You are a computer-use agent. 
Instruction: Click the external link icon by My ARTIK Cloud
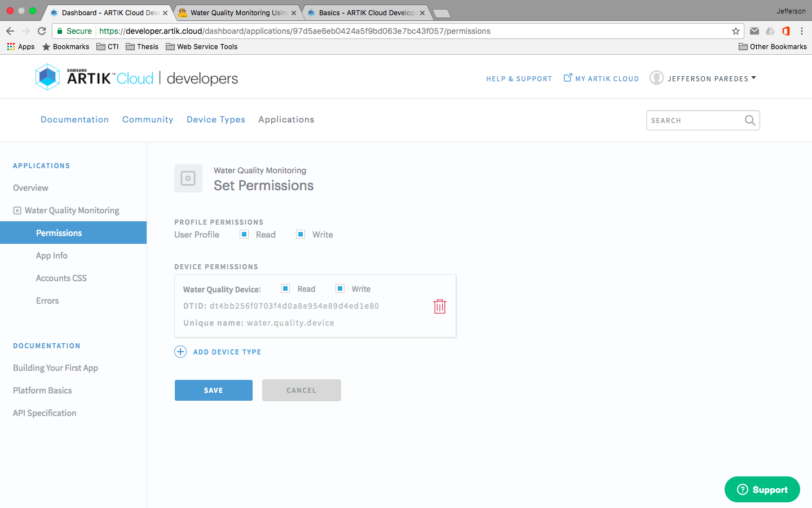coord(568,78)
